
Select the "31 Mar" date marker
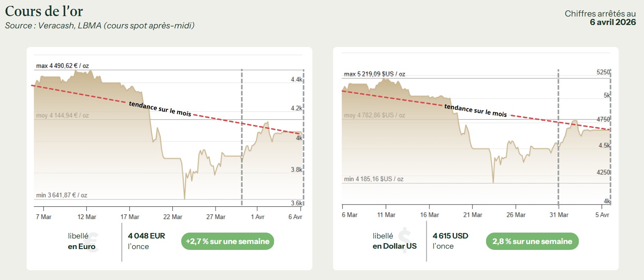(x=559, y=215)
